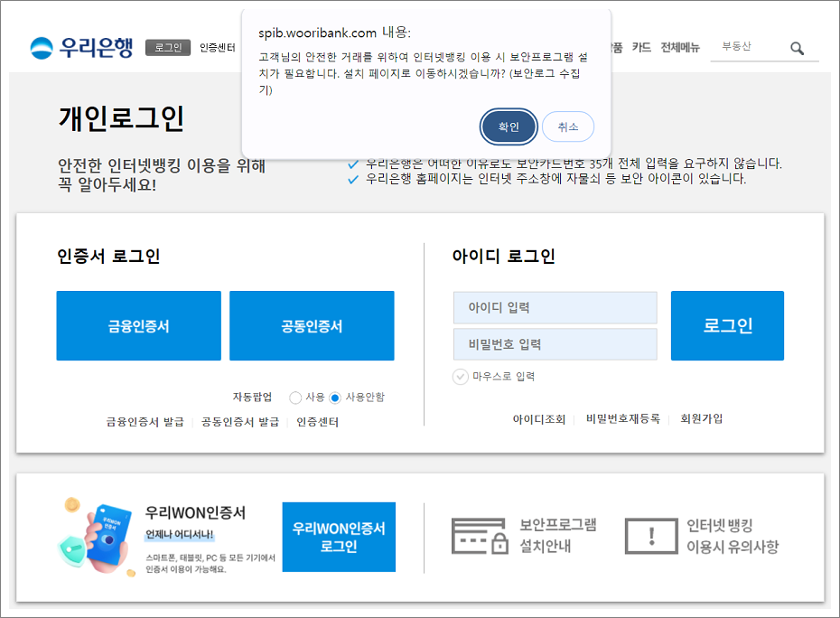
Task: Open 전체메뉴 in the header
Action: point(680,47)
